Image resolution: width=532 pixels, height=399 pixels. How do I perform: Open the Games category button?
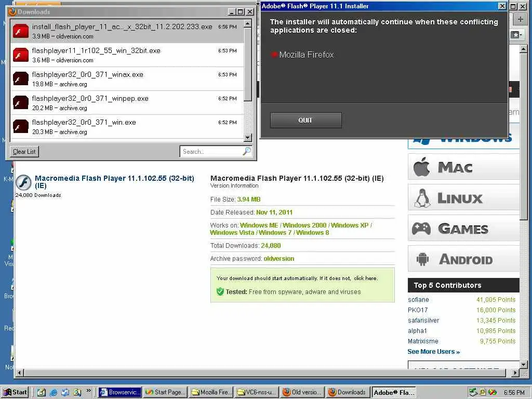463,229
